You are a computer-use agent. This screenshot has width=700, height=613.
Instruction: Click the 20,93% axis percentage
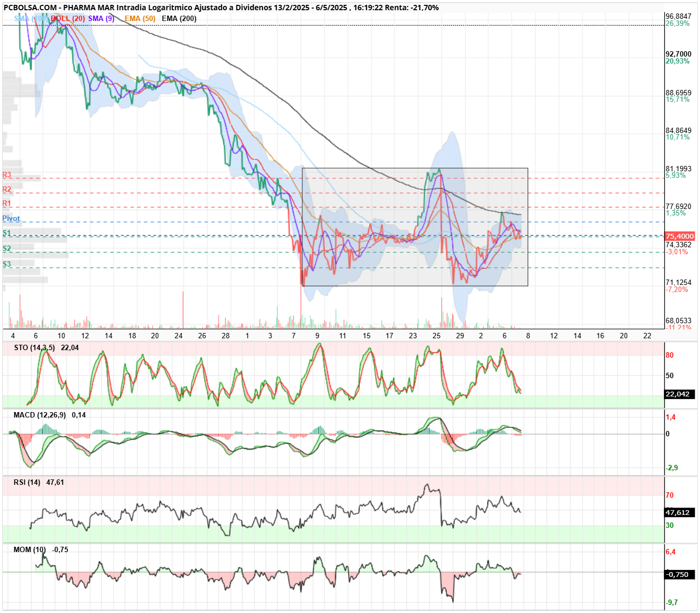(x=677, y=61)
